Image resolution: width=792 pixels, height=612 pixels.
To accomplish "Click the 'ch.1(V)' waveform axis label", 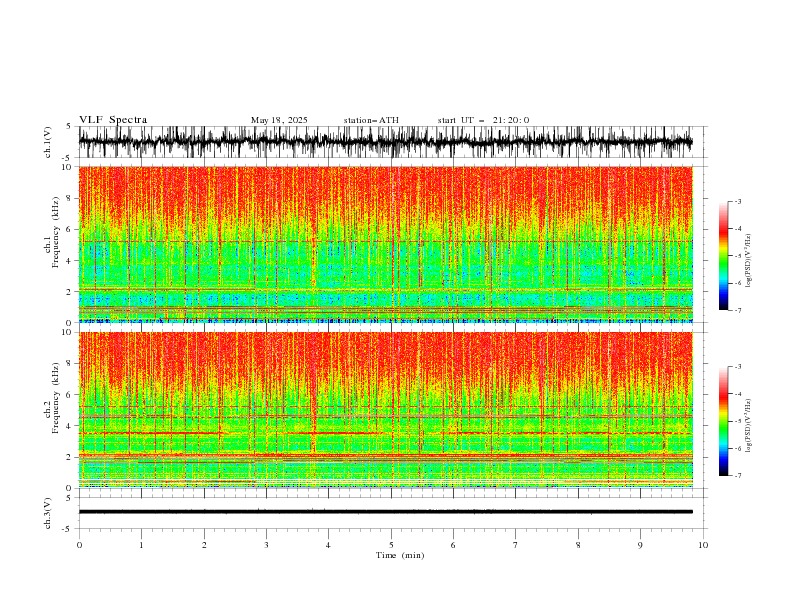I will (x=48, y=142).
